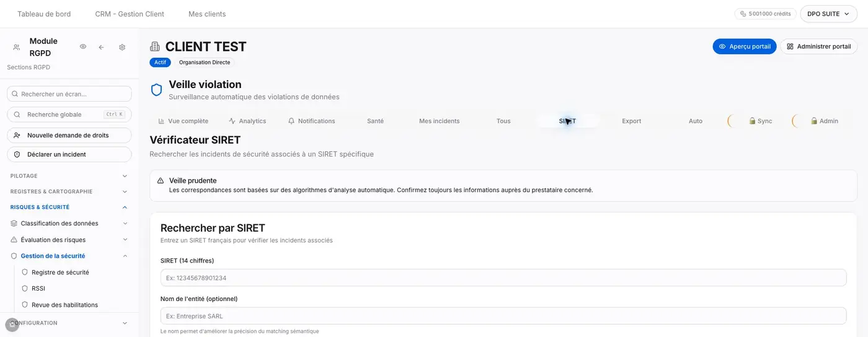Click the Organisation Directe badge
Screen dimensions: 868x337
[x=205, y=63]
